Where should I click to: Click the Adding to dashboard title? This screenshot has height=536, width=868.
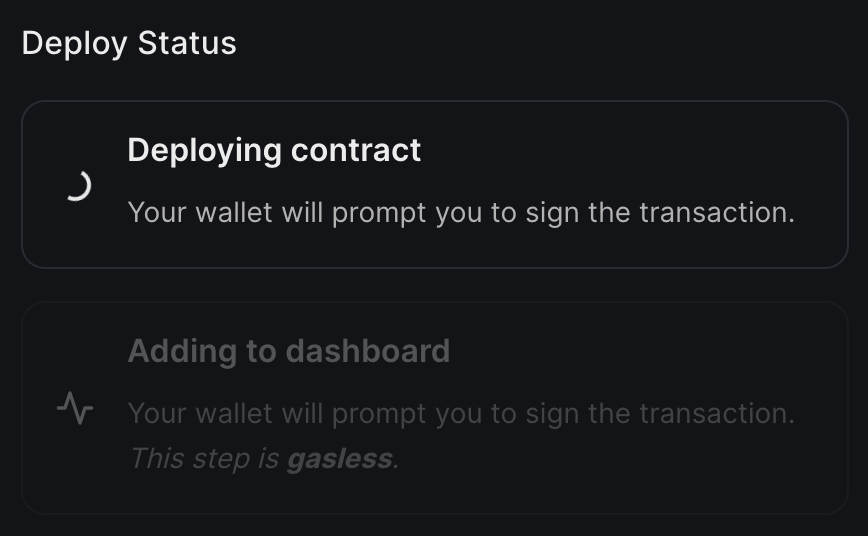coord(288,351)
